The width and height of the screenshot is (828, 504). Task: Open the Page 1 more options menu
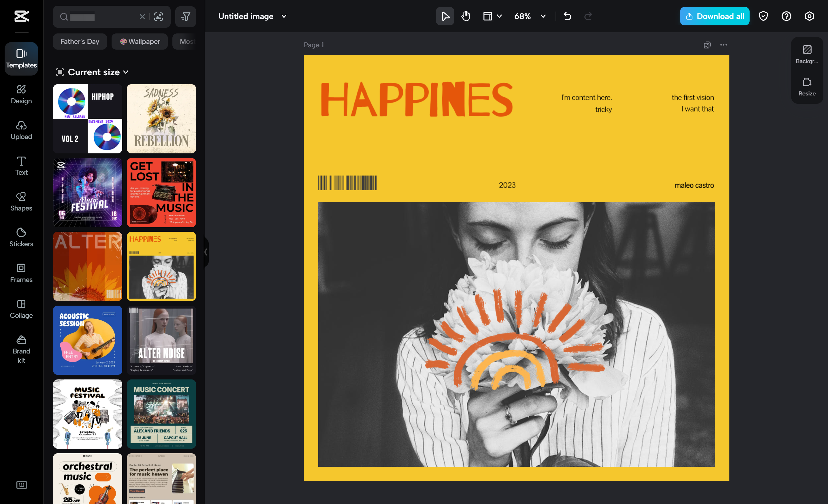tap(724, 45)
